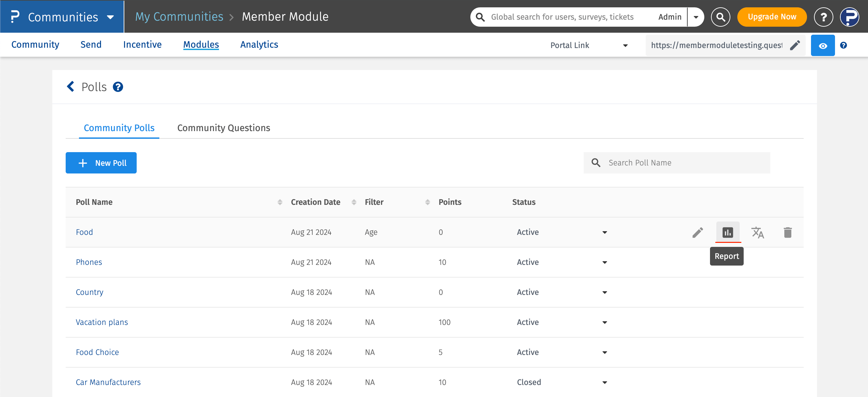Click the New Poll button
Viewport: 868px width, 397px height.
pyautogui.click(x=101, y=163)
